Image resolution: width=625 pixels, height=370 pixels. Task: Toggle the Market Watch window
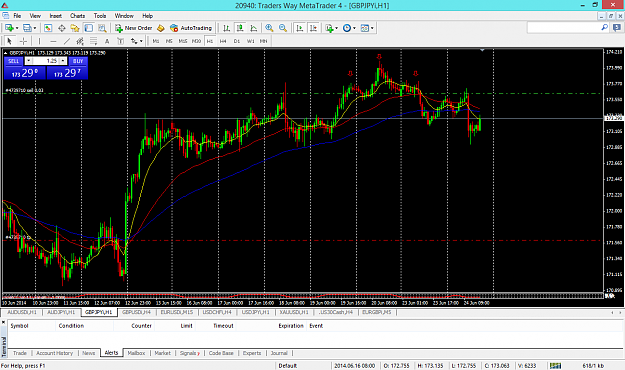pyautogui.click(x=48, y=28)
